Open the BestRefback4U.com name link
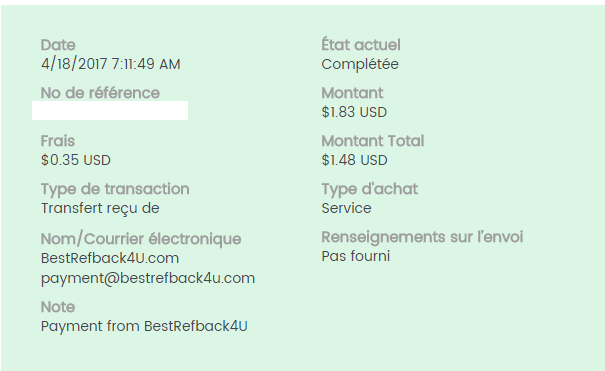Image resolution: width=605 pixels, height=371 pixels. (110, 258)
